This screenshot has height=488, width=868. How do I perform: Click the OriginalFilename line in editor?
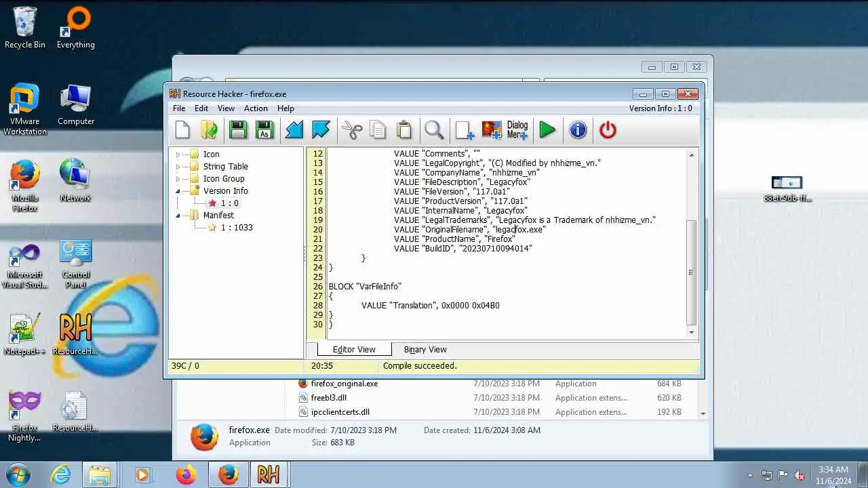pyautogui.click(x=469, y=230)
